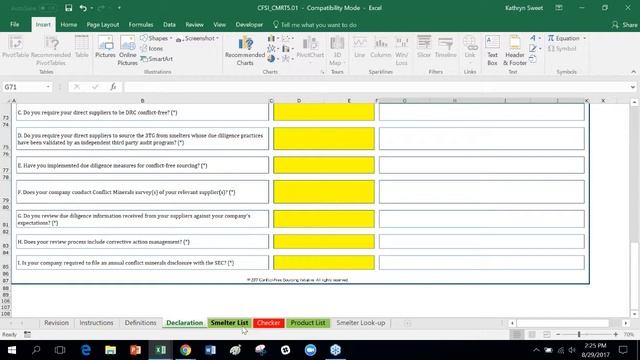Expand the formula bar
This screenshot has width=640, height=360.
click(633, 87)
